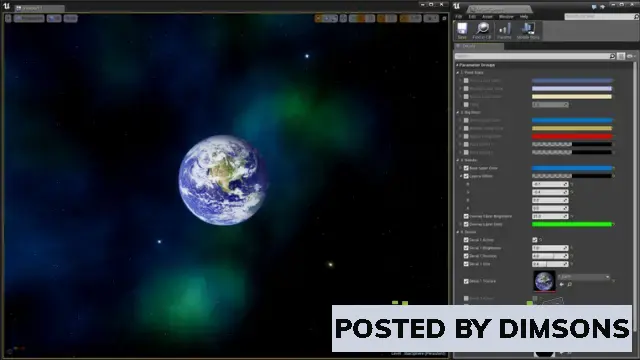Image resolution: width=640 pixels, height=360 pixels.
Task: Open the Edit menu
Action: pos(472,17)
